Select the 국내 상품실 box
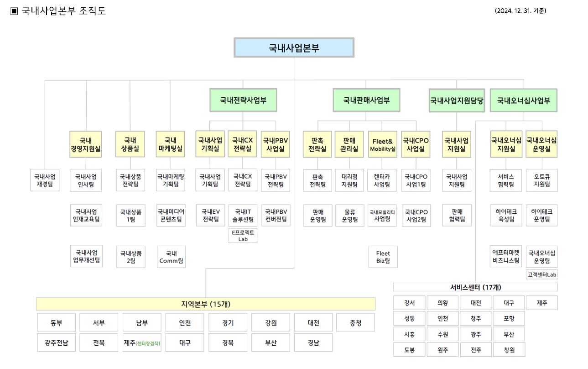 [x=130, y=144]
